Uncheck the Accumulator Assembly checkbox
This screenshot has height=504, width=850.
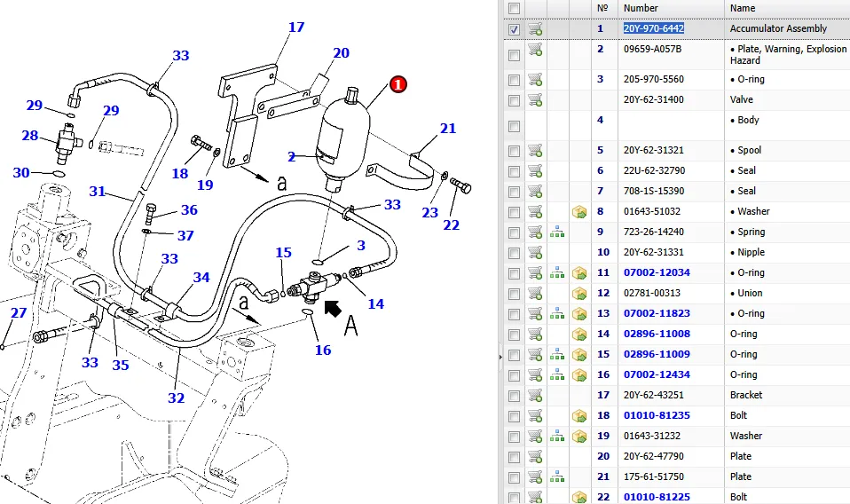click(514, 29)
